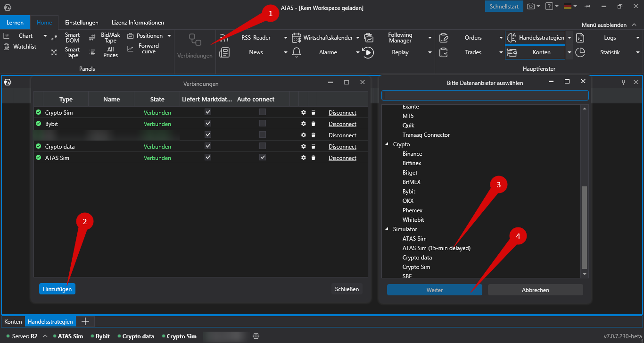This screenshot has height=343, width=644.
Task: Select the Handelsstrategien bottom tab
Action: [x=50, y=322]
